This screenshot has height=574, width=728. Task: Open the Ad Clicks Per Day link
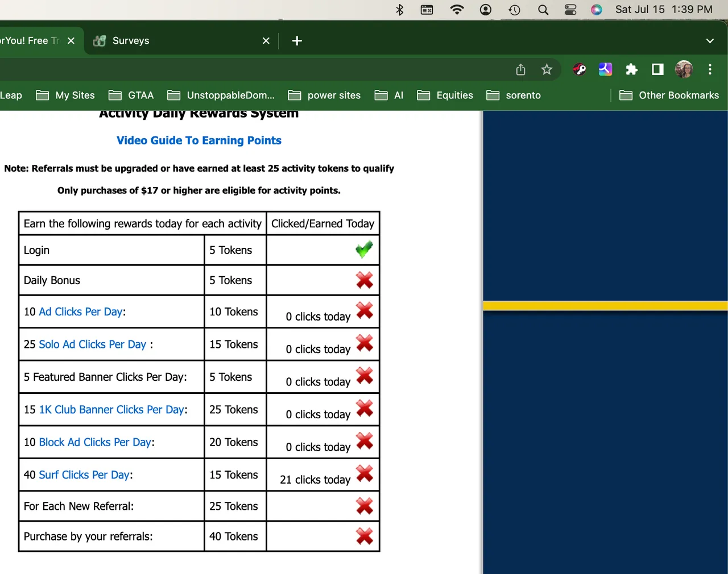pos(81,311)
